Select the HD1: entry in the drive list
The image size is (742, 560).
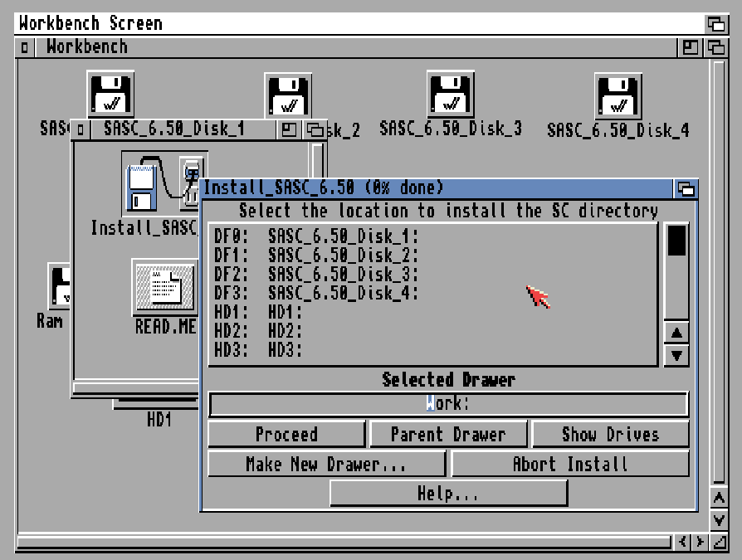click(x=433, y=312)
